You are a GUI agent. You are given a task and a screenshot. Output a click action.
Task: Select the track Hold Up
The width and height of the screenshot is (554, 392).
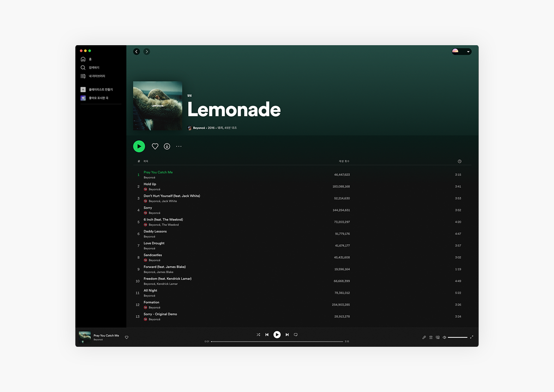pos(150,184)
